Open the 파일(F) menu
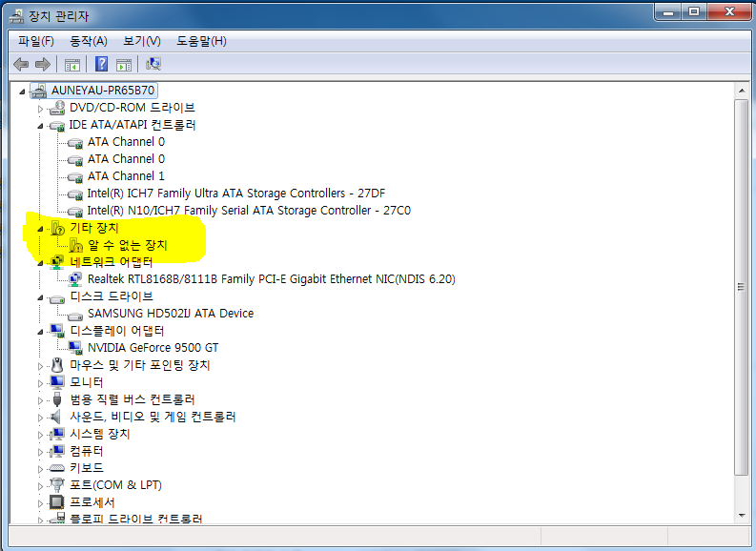Image resolution: width=756 pixels, height=551 pixels. pyautogui.click(x=35, y=41)
